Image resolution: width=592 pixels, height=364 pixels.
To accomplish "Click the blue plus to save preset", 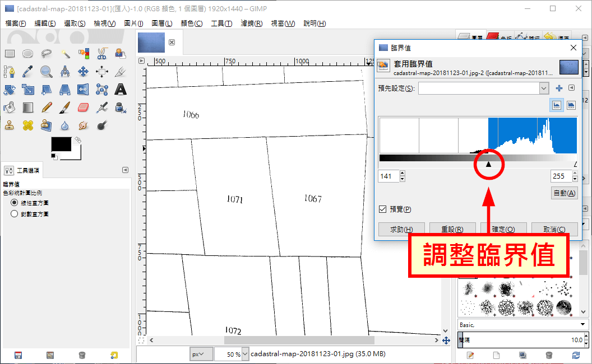I will 559,88.
